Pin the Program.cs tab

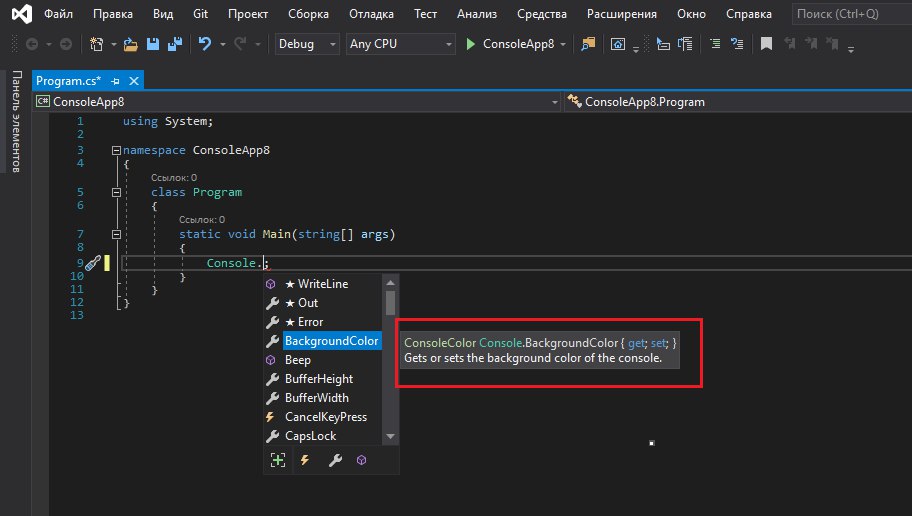point(115,81)
